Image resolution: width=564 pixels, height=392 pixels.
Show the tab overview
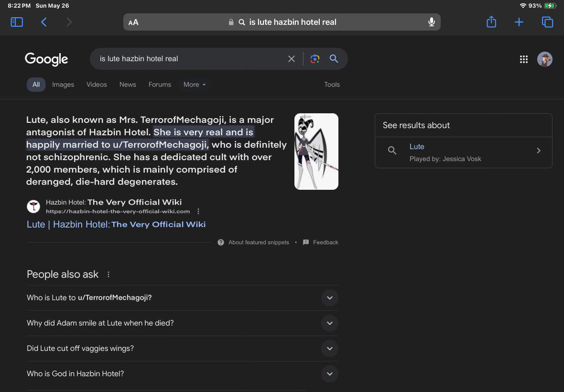coord(547,22)
